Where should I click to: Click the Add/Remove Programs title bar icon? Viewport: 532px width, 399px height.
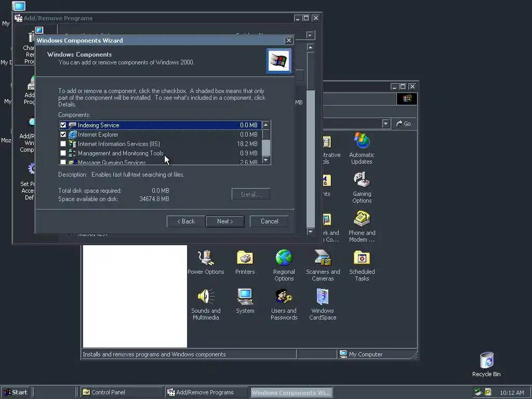click(18, 18)
